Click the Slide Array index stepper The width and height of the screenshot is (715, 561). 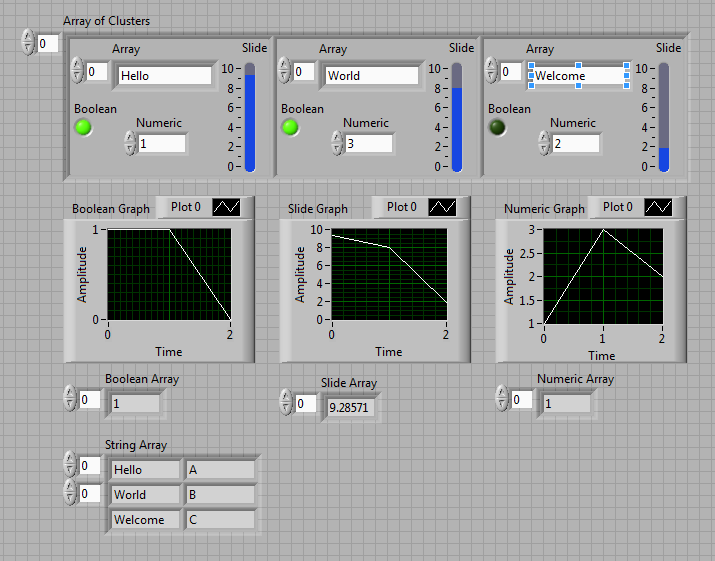pos(286,402)
